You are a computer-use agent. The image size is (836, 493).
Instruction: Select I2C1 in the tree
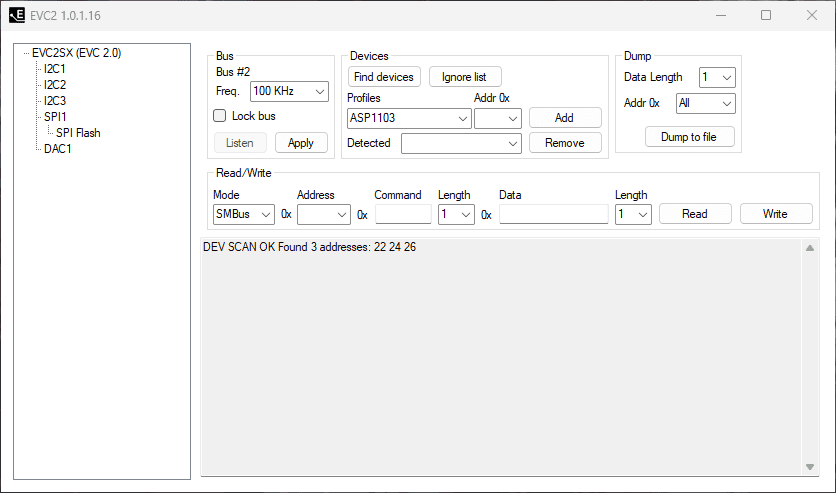55,69
